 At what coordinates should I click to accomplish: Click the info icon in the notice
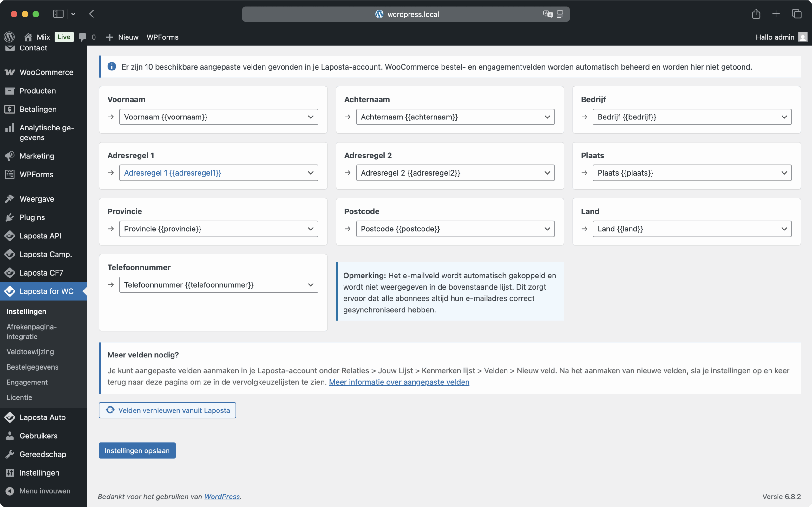(112, 66)
